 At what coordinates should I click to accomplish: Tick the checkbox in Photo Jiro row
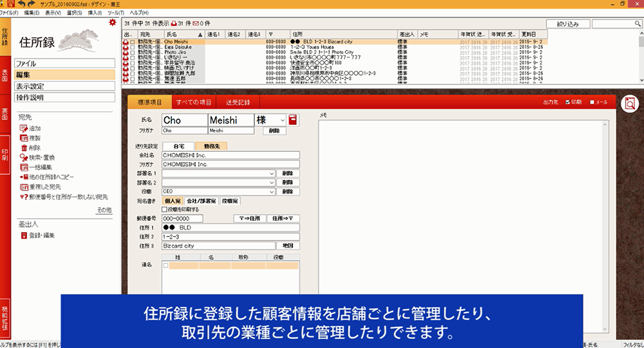132,53
